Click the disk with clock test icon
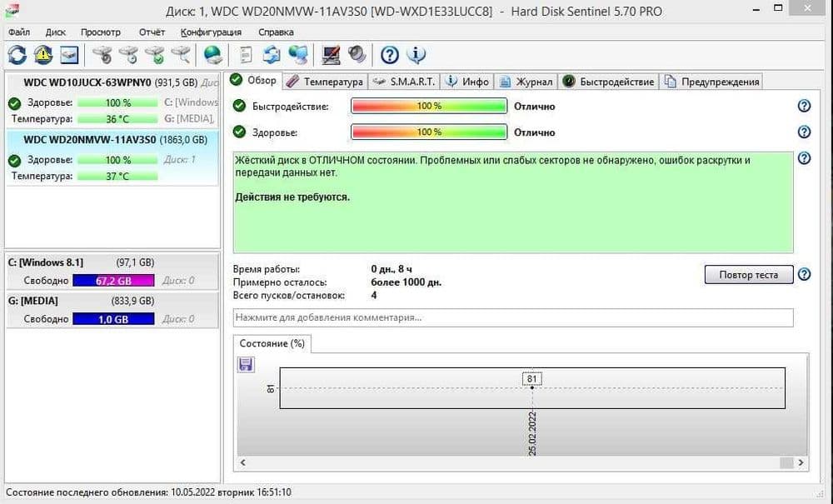This screenshot has width=833, height=504. tap(128, 55)
